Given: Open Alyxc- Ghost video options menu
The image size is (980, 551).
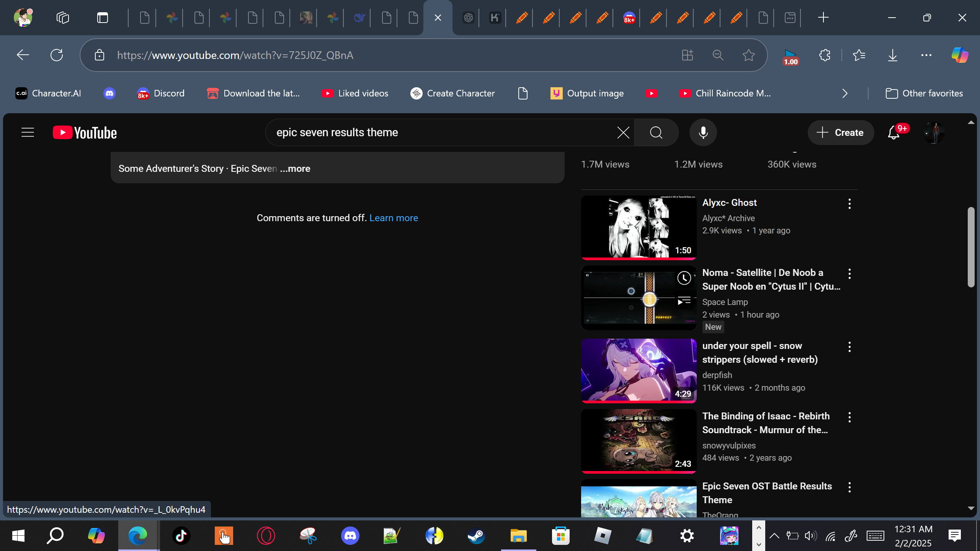Looking at the screenshot, I should [x=849, y=204].
